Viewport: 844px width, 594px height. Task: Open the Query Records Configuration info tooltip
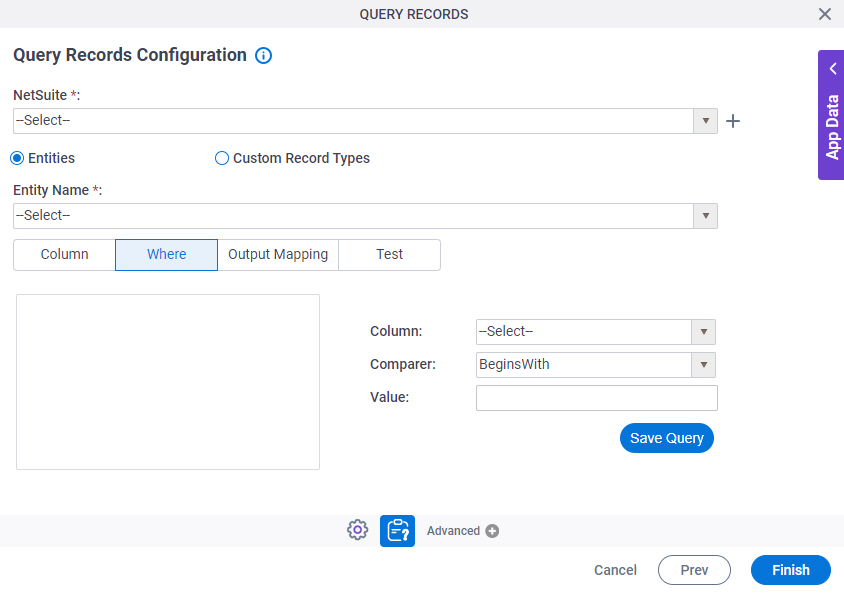[263, 55]
